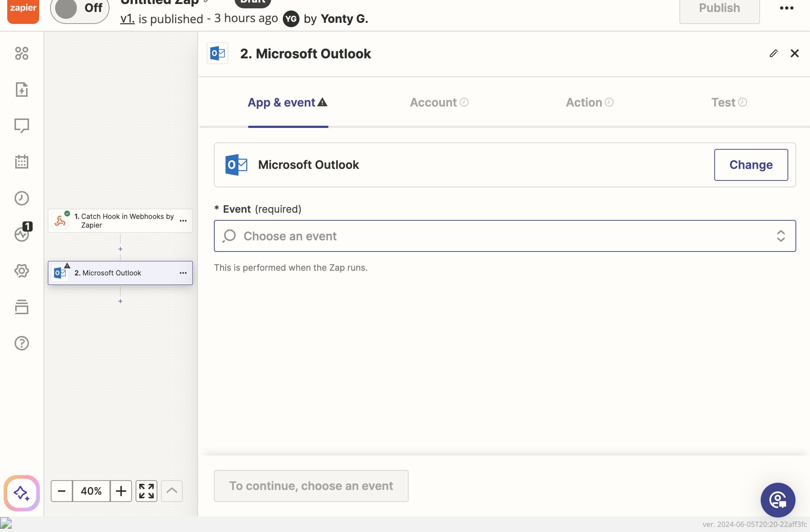Image resolution: width=810 pixels, height=532 pixels.
Task: Open the comments speech bubble icon
Action: pyautogui.click(x=22, y=126)
